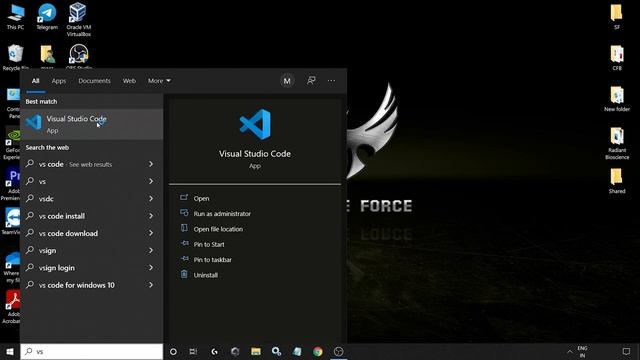
Task: Show hidden tray icons chevron
Action: (x=570, y=351)
